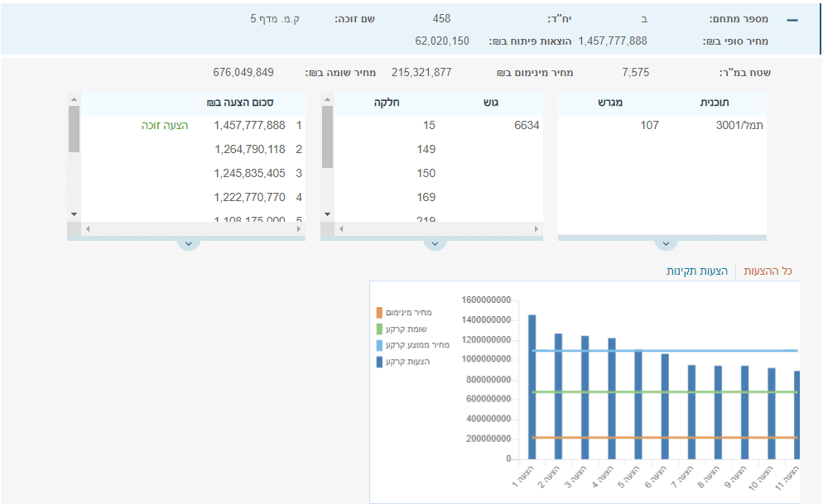The height and width of the screenshot is (504, 823).
Task: Click scroll-down arrow in bids table
Action: [74, 214]
